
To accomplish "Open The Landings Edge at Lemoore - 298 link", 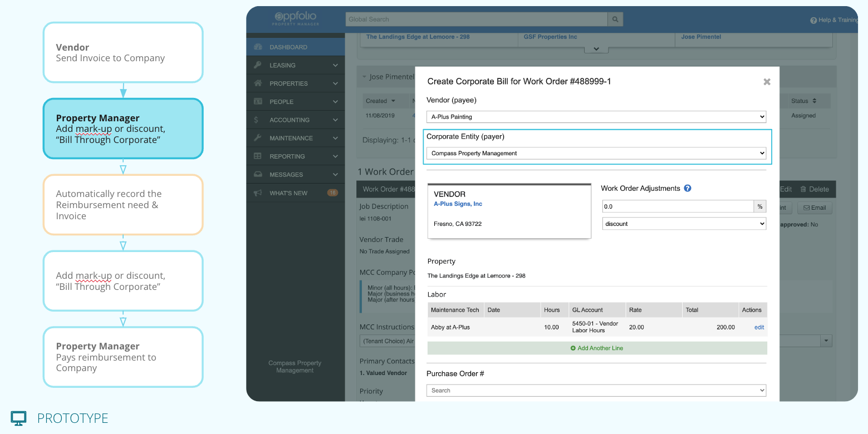I will 418,37.
